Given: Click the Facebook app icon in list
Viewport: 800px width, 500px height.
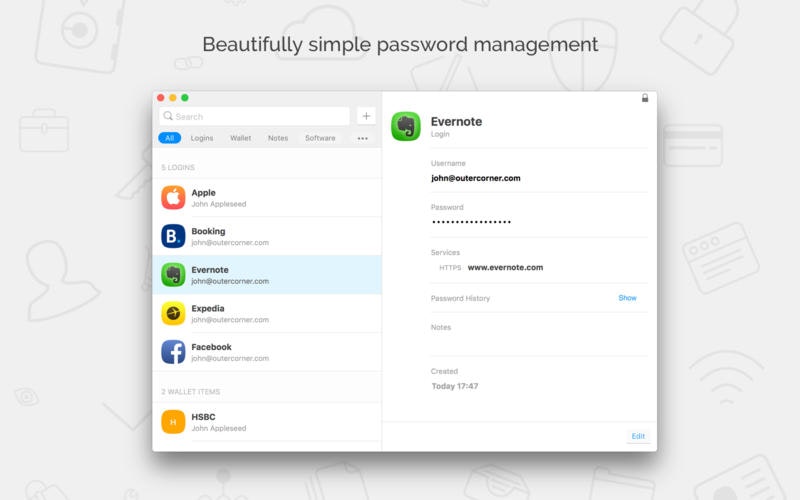Looking at the screenshot, I should coord(173,352).
